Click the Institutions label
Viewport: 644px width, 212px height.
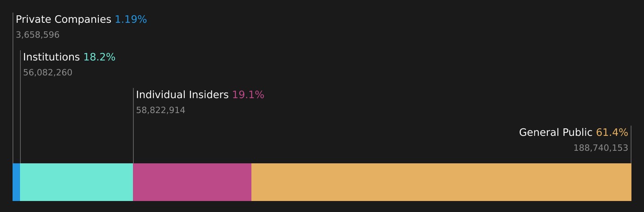point(51,57)
